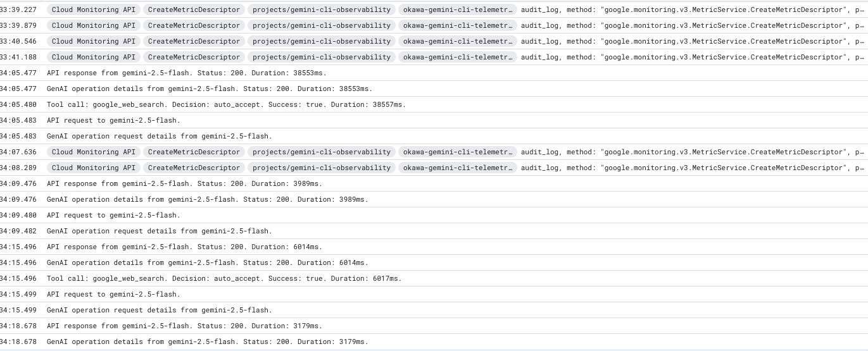868x351 pixels.
Task: Open GenAI operation request details at 34:09.482
Action: (159, 231)
